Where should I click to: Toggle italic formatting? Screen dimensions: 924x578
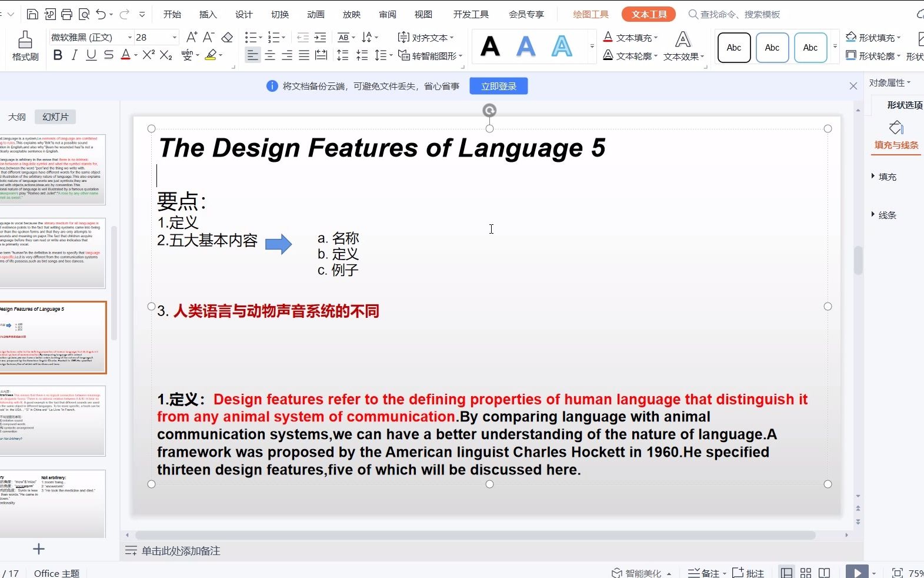click(x=74, y=55)
